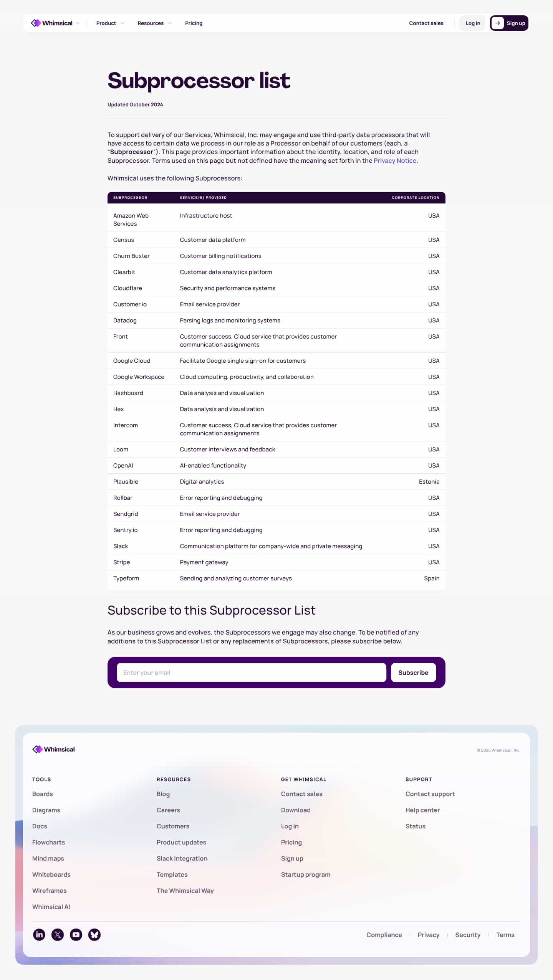Open Whimsical AI in footer tools
The width and height of the screenshot is (553, 980).
pyautogui.click(x=51, y=907)
